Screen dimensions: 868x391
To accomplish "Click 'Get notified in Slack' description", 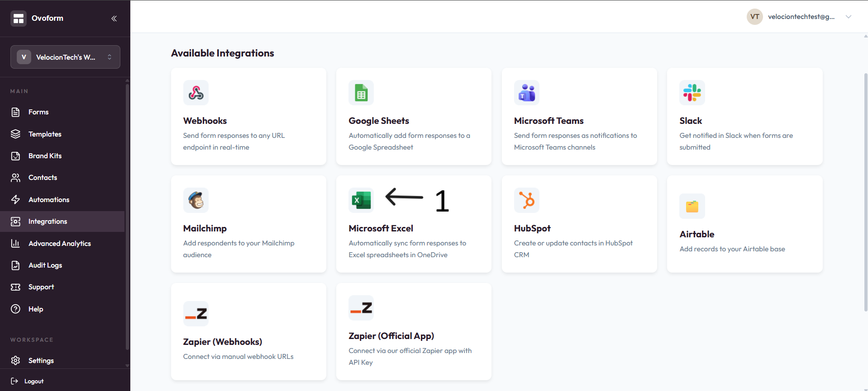I will 736,141.
